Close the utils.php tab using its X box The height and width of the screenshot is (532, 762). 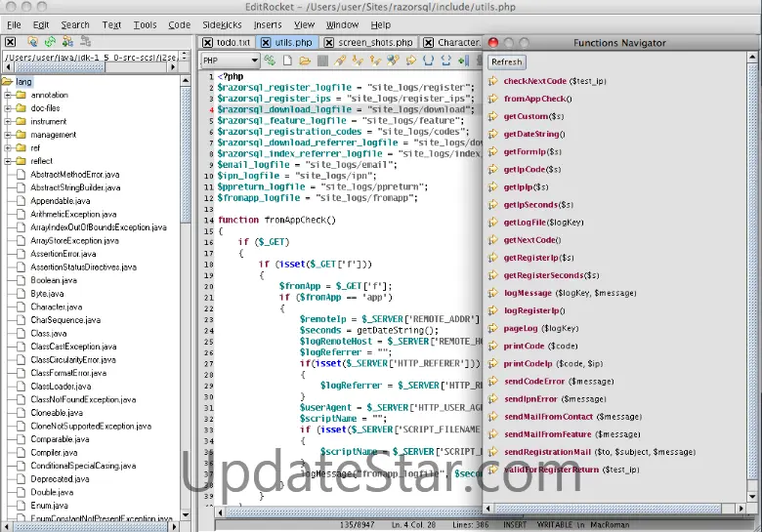coord(266,43)
